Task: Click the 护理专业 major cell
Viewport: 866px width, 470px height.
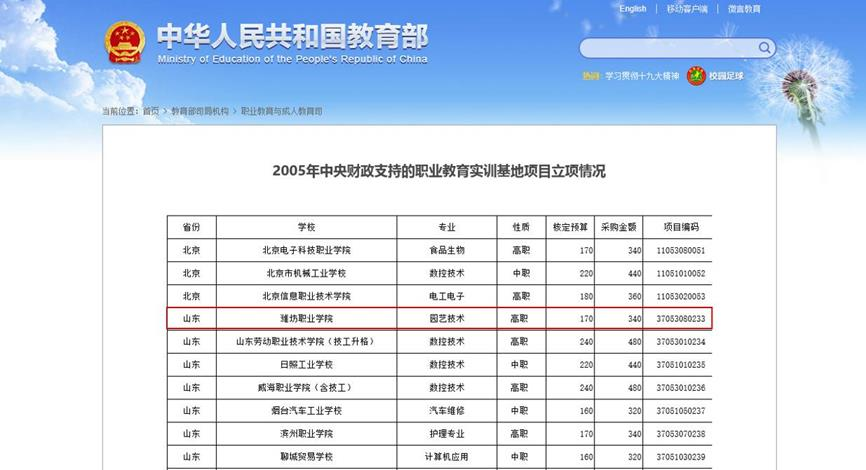Action: pyautogui.click(x=447, y=434)
